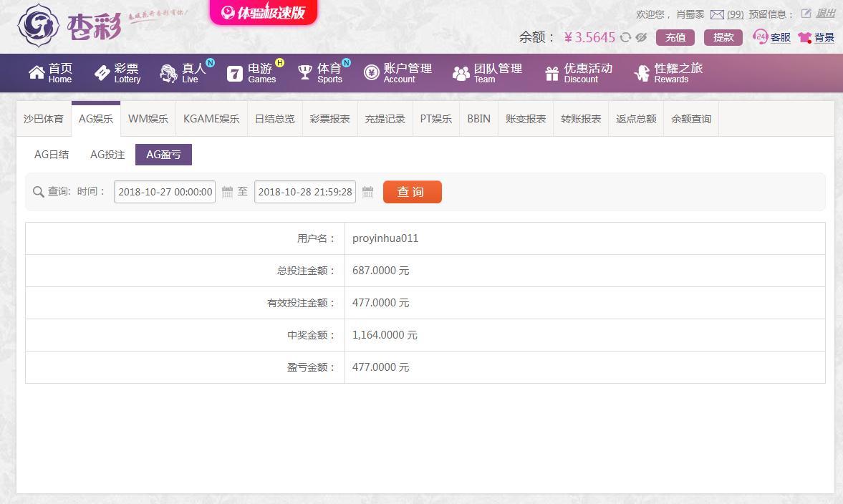This screenshot has width=843, height=504.
Task: Switch to the BBIN tab
Action: pyautogui.click(x=478, y=119)
